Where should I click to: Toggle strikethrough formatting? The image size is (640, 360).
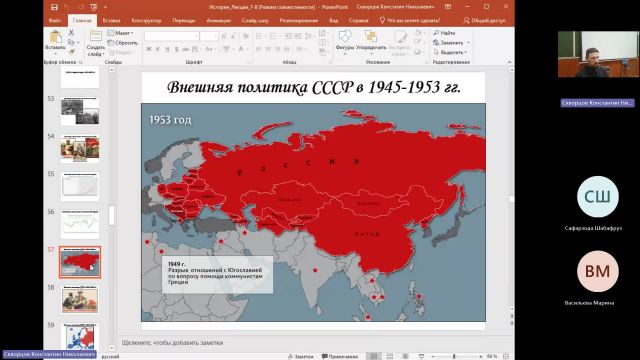pyautogui.click(x=186, y=49)
